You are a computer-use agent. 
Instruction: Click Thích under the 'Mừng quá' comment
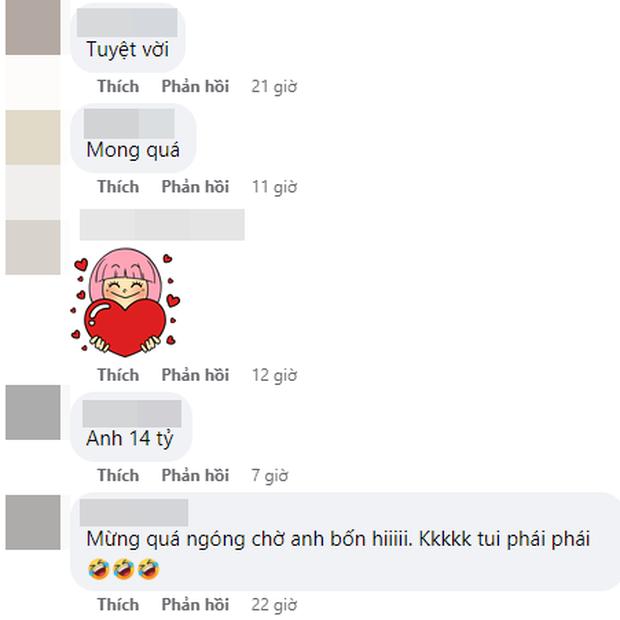tap(118, 605)
